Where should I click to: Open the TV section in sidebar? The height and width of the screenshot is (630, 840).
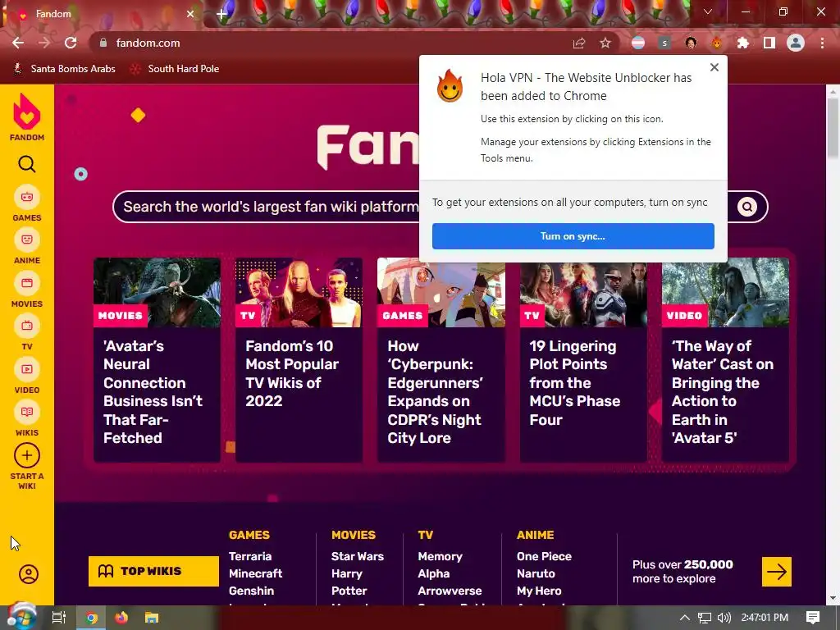tap(27, 333)
